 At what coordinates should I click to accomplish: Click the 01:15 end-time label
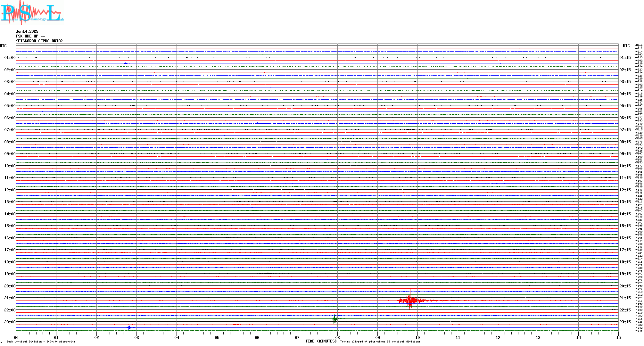[x=625, y=58]
